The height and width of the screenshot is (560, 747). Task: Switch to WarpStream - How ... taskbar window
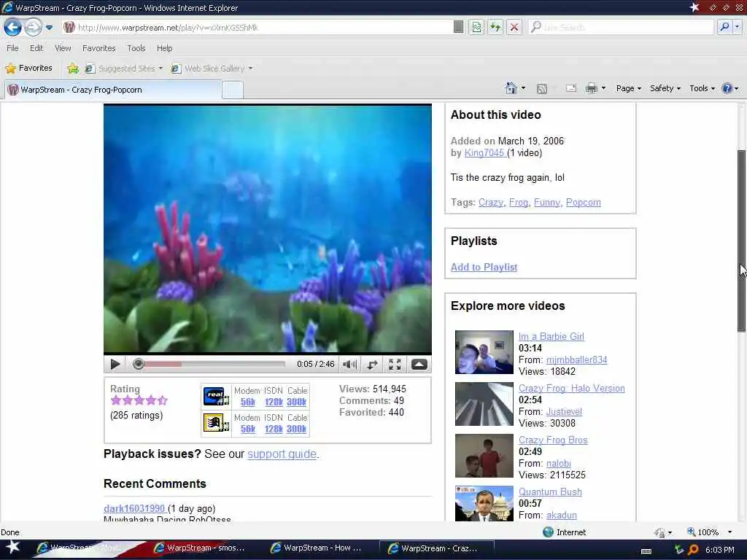pyautogui.click(x=317, y=548)
